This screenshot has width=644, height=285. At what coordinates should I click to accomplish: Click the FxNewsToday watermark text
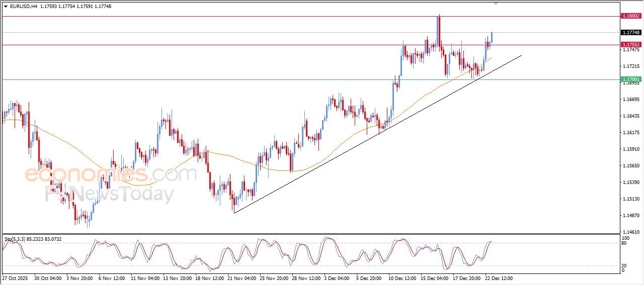pos(110,194)
